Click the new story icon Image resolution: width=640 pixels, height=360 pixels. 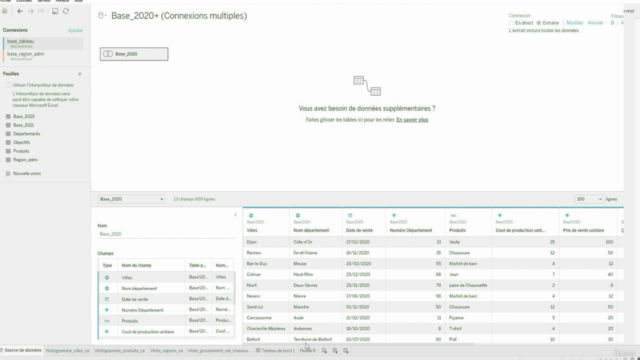tap(346, 351)
